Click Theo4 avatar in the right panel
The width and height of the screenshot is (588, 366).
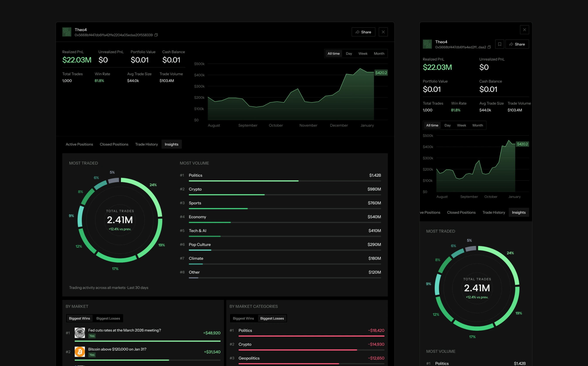pyautogui.click(x=427, y=44)
